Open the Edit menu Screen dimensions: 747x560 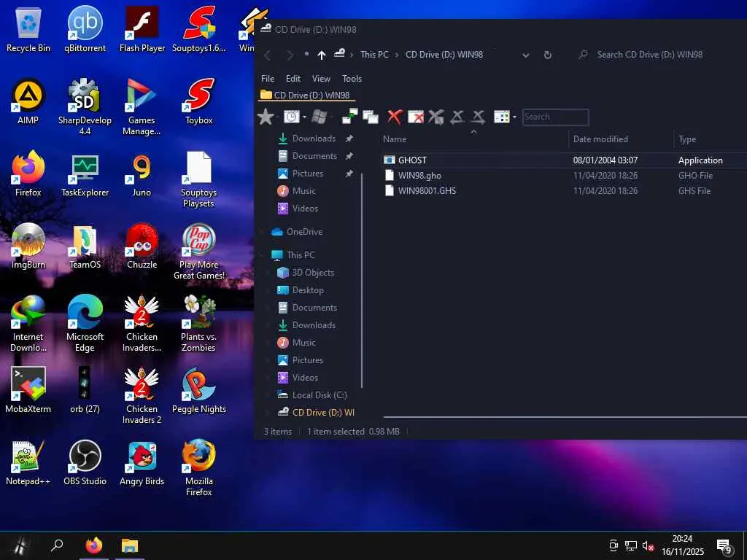(293, 79)
